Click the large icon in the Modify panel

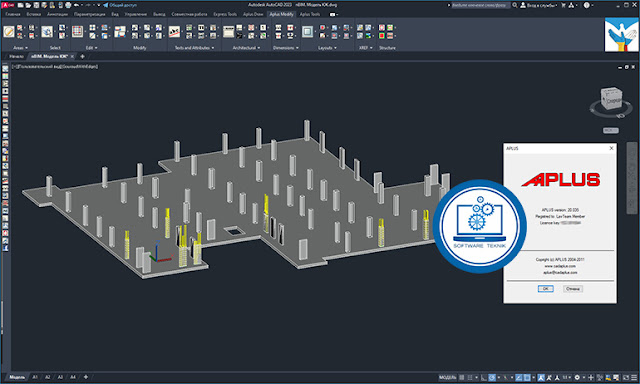[120, 31]
